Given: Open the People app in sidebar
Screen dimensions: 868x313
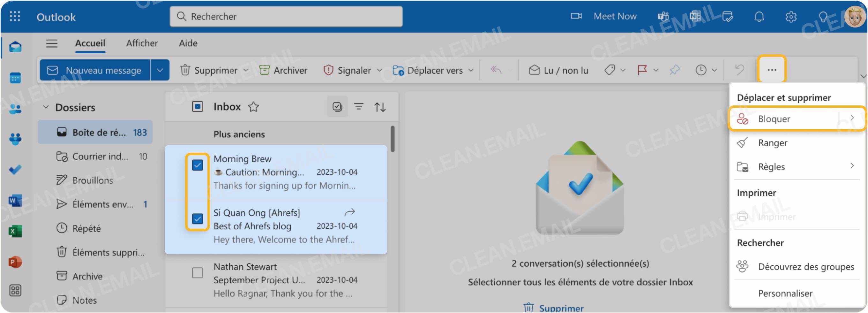Looking at the screenshot, I should click(x=15, y=109).
